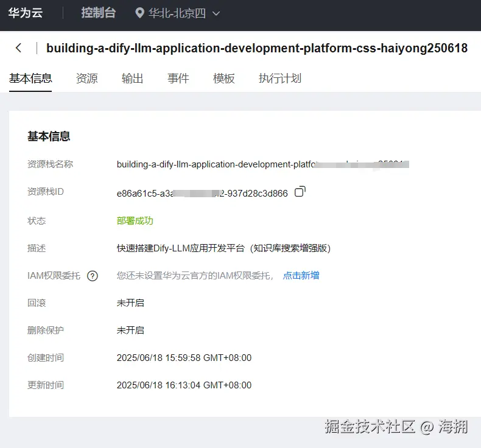Viewport: 481px width, 448px height.
Task: Switch to the 输出 tab
Action: pyautogui.click(x=133, y=79)
